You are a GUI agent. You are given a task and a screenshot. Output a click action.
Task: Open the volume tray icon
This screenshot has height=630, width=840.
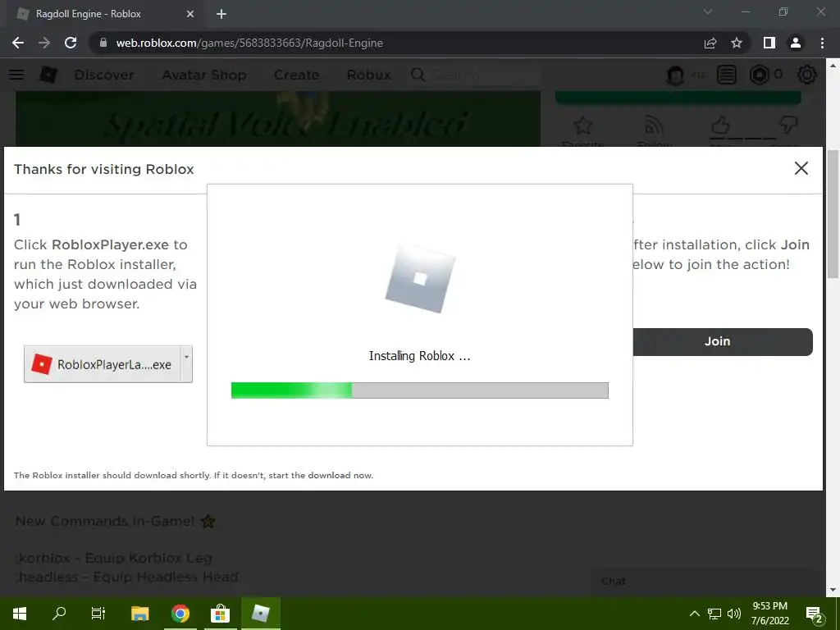tap(734, 614)
